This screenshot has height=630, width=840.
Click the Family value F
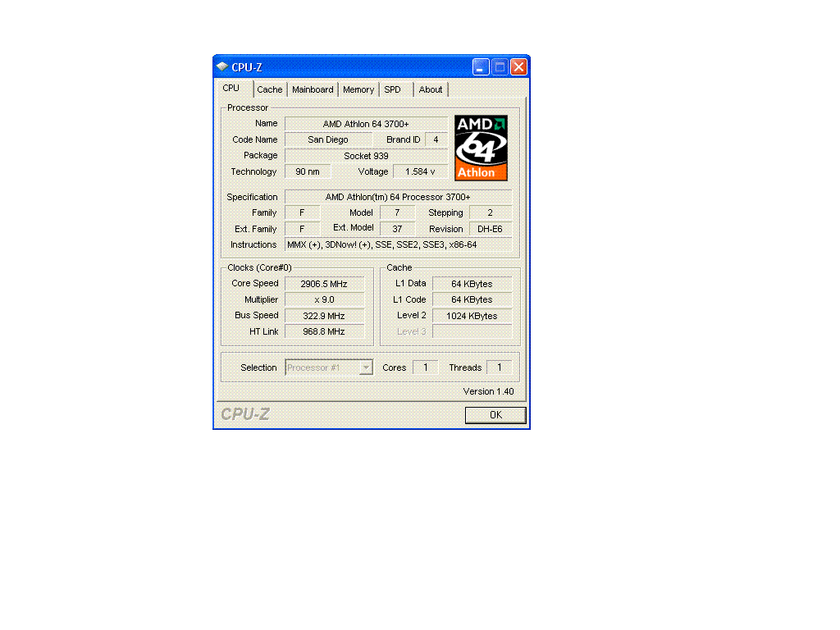pyautogui.click(x=302, y=212)
